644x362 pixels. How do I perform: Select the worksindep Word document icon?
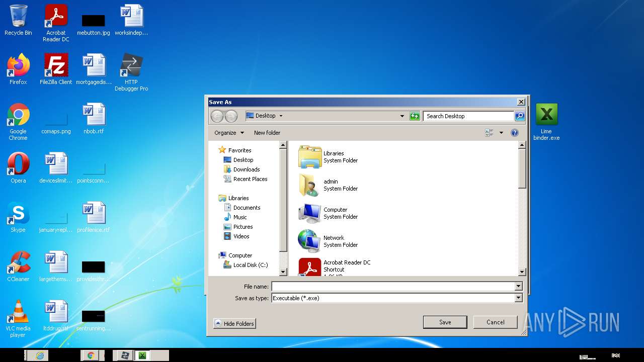coord(131,21)
